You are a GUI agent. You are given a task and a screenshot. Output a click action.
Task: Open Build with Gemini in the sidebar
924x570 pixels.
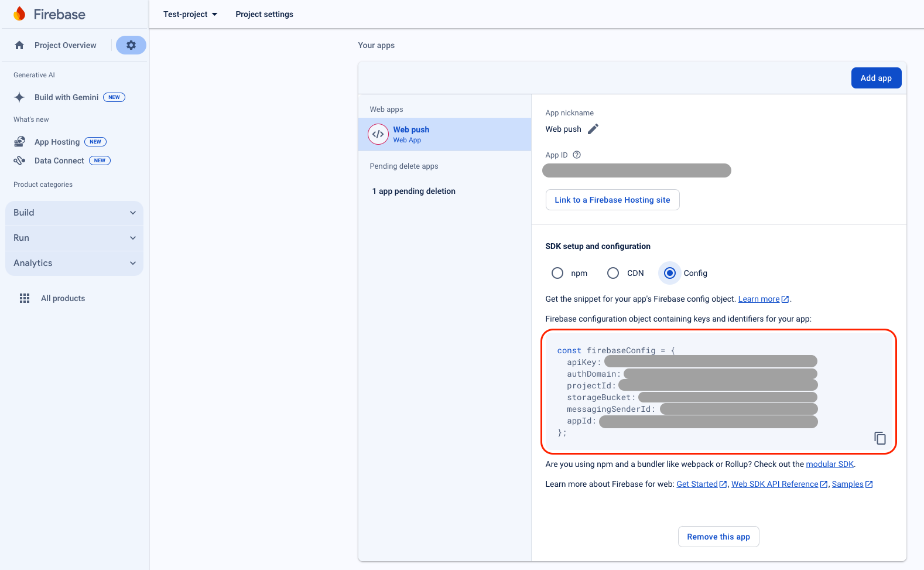tap(66, 97)
